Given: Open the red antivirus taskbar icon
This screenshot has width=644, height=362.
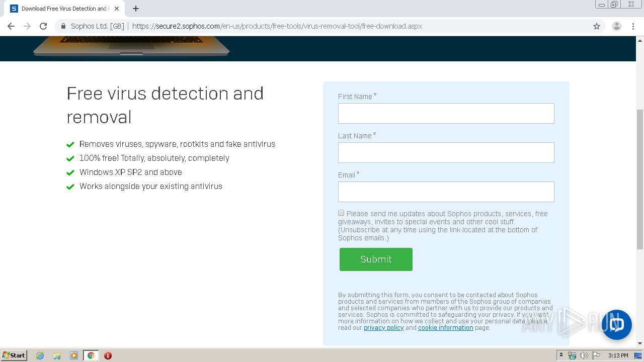Looking at the screenshot, I should point(108,355).
